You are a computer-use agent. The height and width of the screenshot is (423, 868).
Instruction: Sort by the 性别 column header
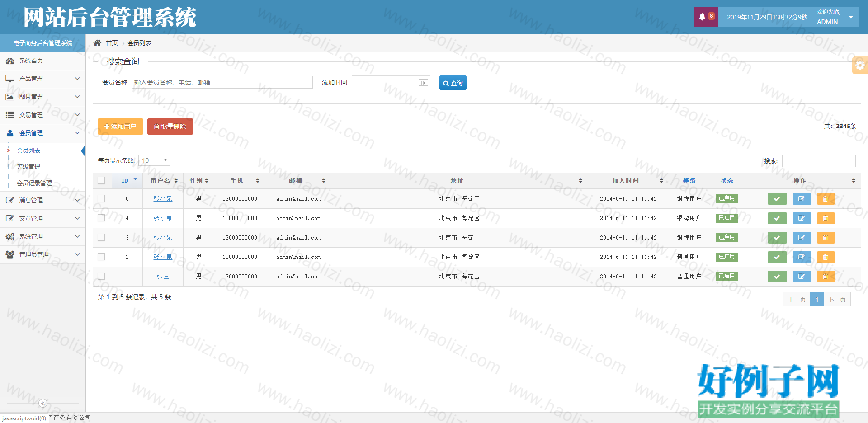[x=198, y=180]
